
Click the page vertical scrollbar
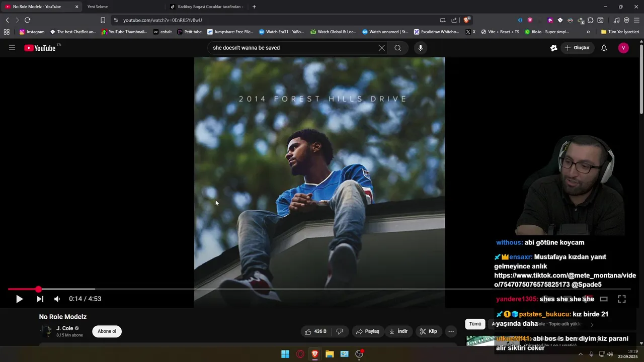[641, 79]
